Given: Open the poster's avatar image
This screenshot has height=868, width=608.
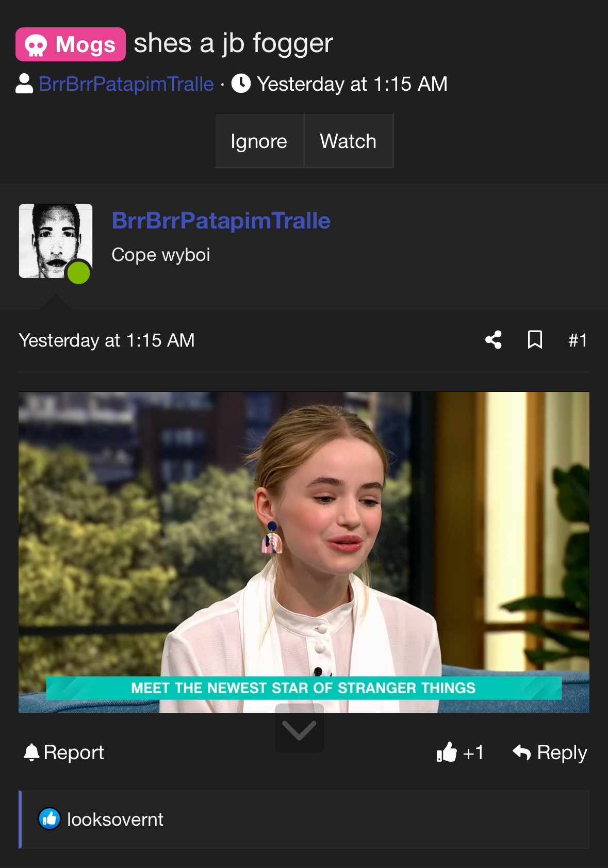Looking at the screenshot, I should (x=56, y=241).
